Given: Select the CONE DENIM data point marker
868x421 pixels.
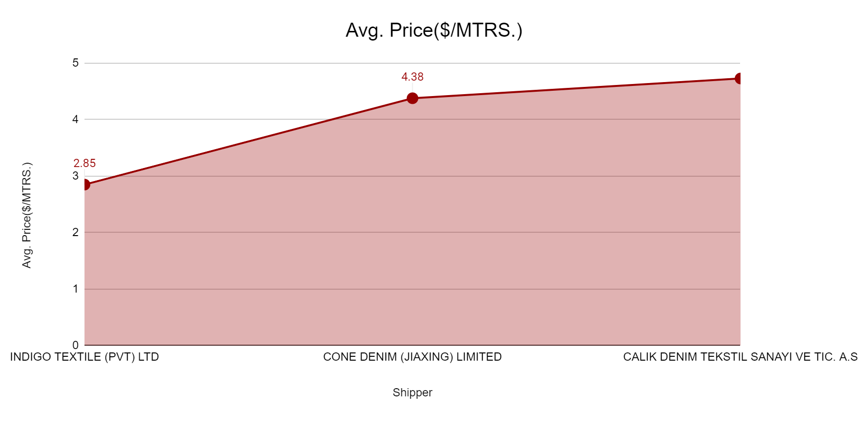Looking at the screenshot, I should (412, 98).
